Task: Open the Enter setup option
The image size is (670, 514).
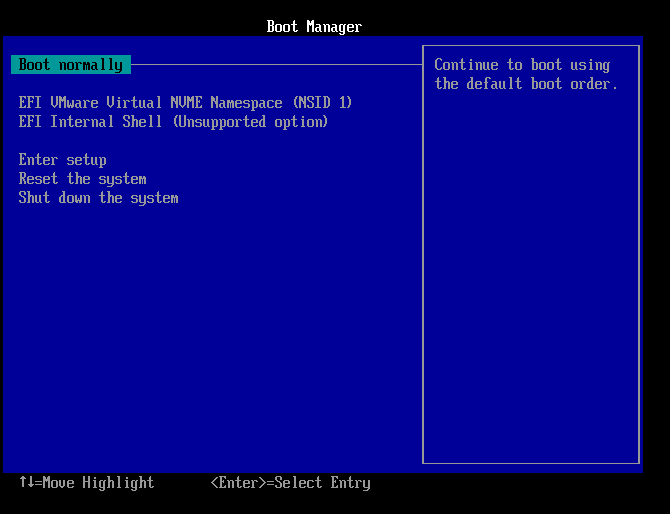Action: tap(62, 160)
